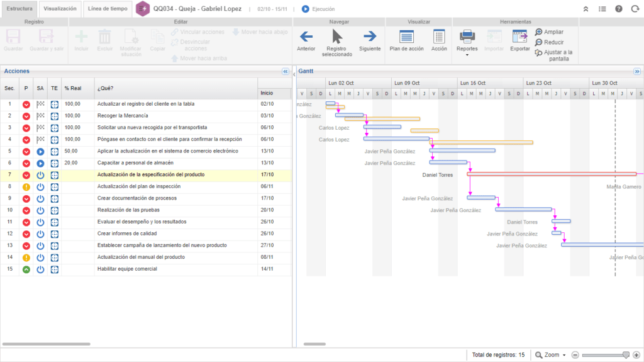Click the help question mark icon
644x362 pixels.
(x=619, y=9)
